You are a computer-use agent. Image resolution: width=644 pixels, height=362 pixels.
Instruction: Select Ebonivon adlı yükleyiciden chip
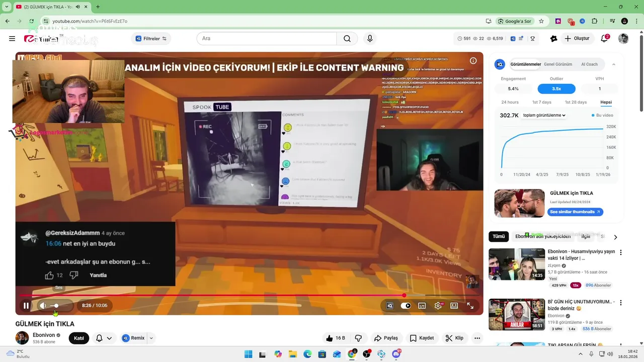click(x=543, y=236)
